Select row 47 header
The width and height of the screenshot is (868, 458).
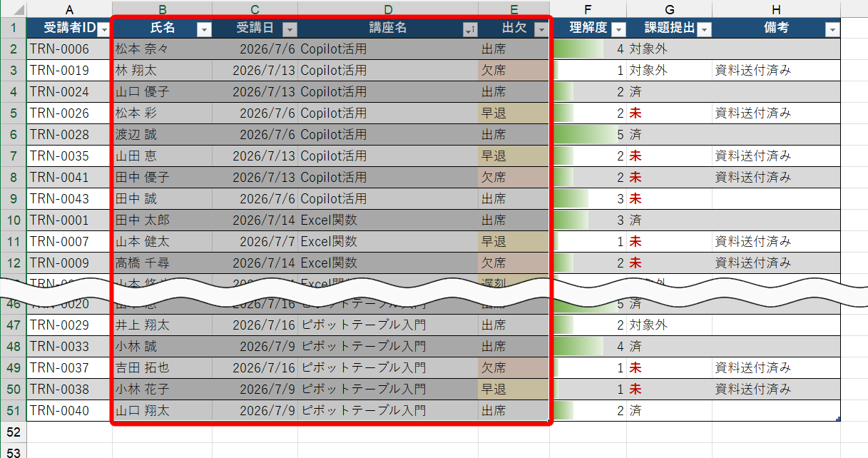14,325
